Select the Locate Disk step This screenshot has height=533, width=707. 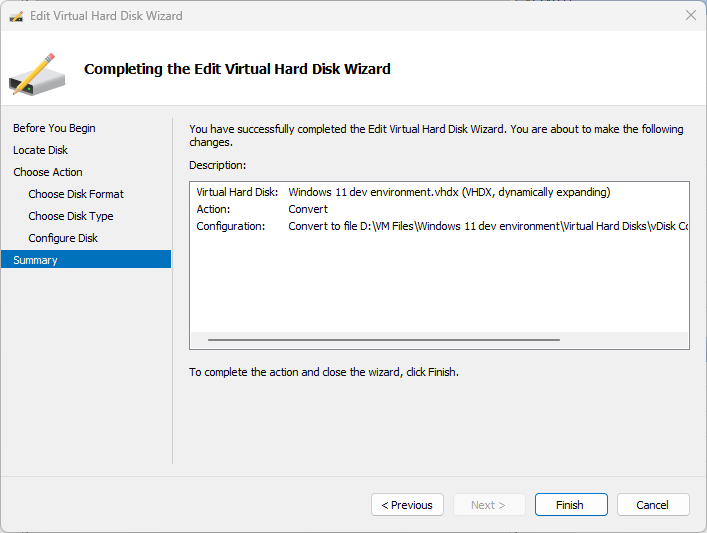(40, 150)
